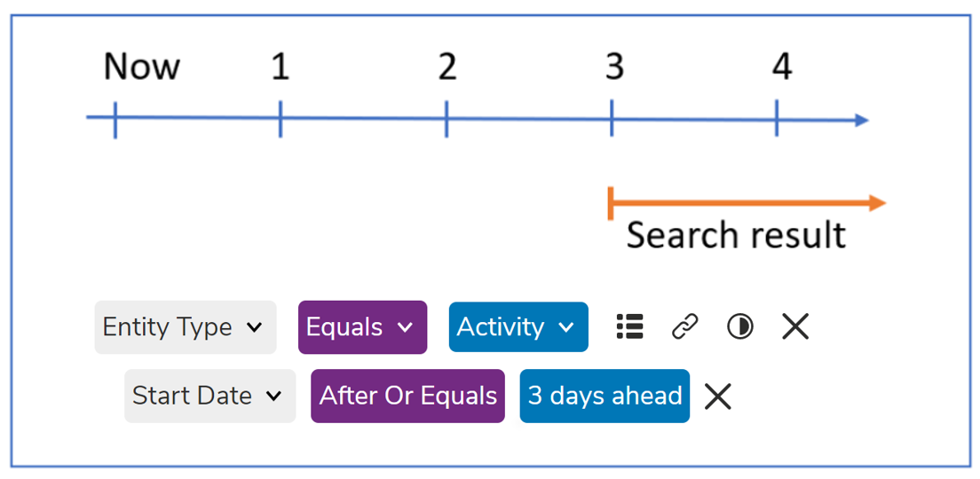Remove the Start Date filter row

pyautogui.click(x=717, y=396)
